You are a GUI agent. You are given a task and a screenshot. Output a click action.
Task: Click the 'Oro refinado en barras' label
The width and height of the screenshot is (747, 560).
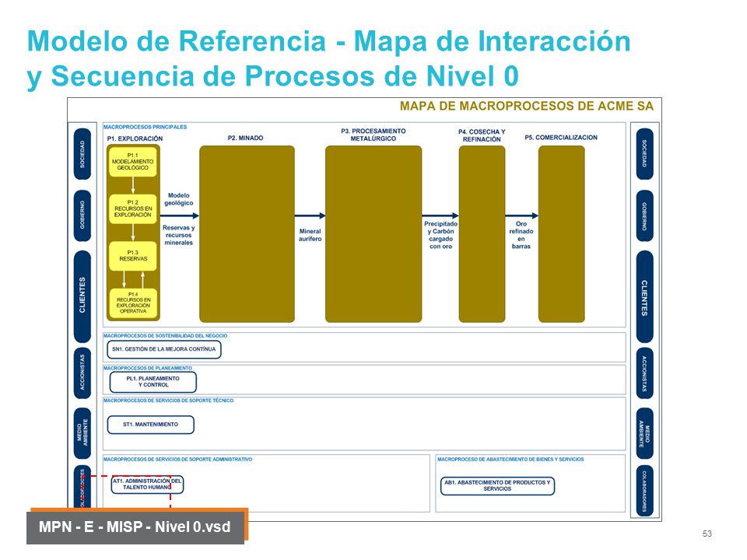tap(521, 235)
